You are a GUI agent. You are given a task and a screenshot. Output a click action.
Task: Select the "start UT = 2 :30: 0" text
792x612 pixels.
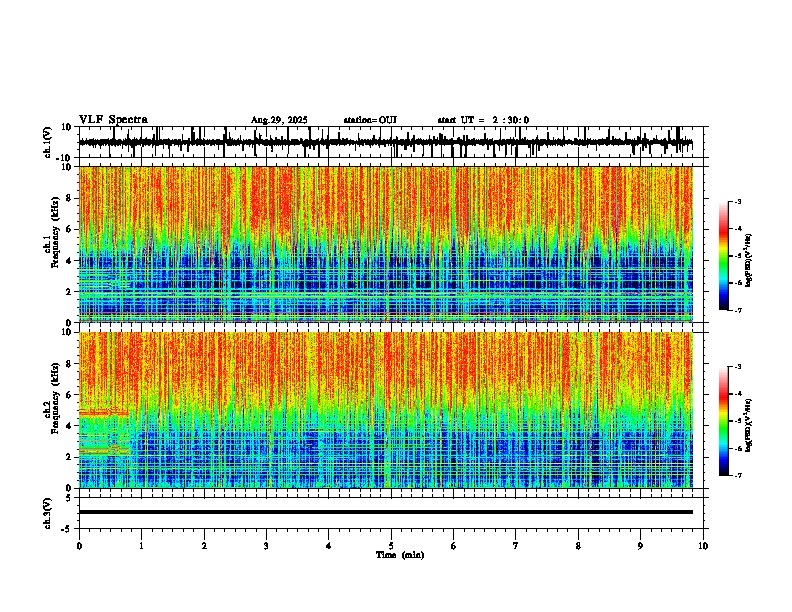483,120
